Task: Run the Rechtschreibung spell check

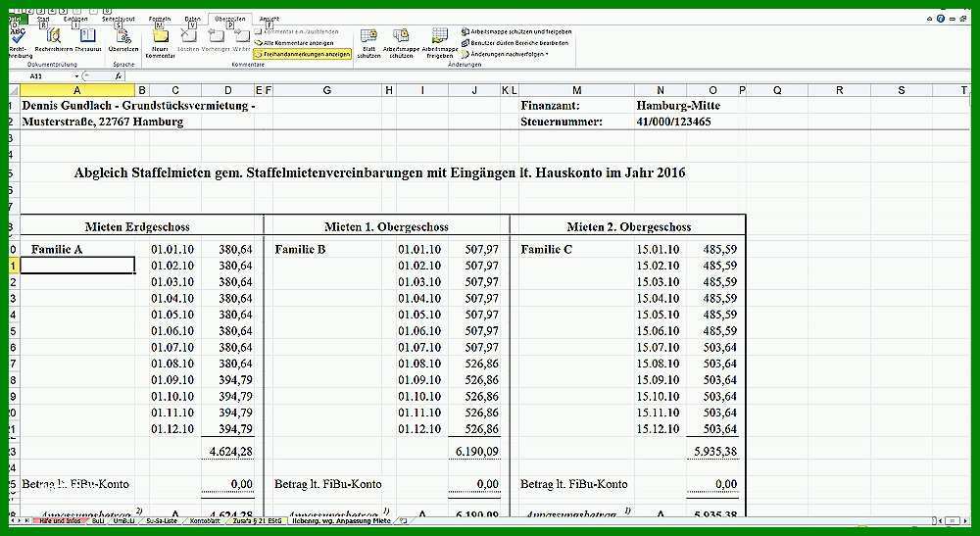Action: [18, 42]
